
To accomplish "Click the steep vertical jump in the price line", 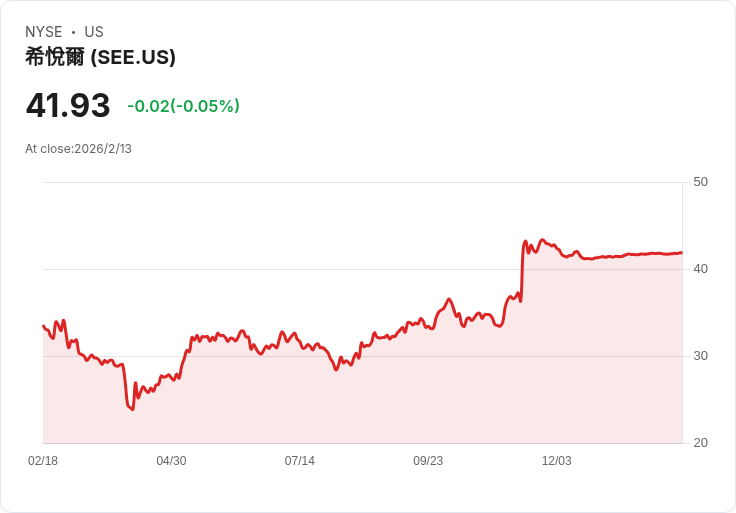I will tap(522, 272).
